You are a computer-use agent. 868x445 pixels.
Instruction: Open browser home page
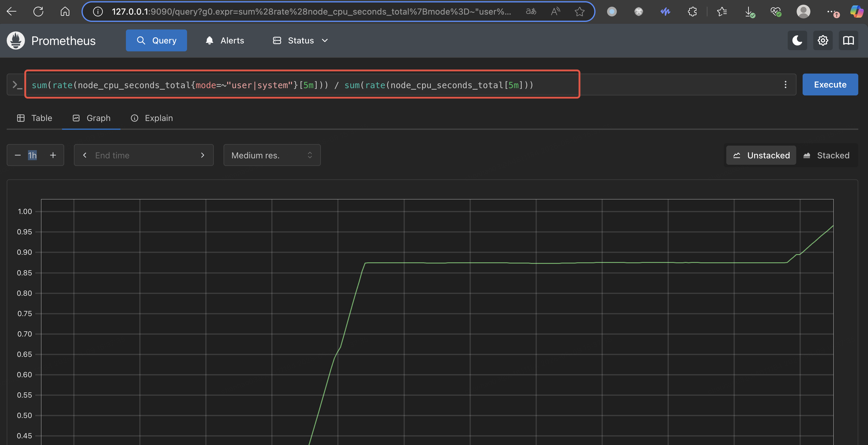65,12
